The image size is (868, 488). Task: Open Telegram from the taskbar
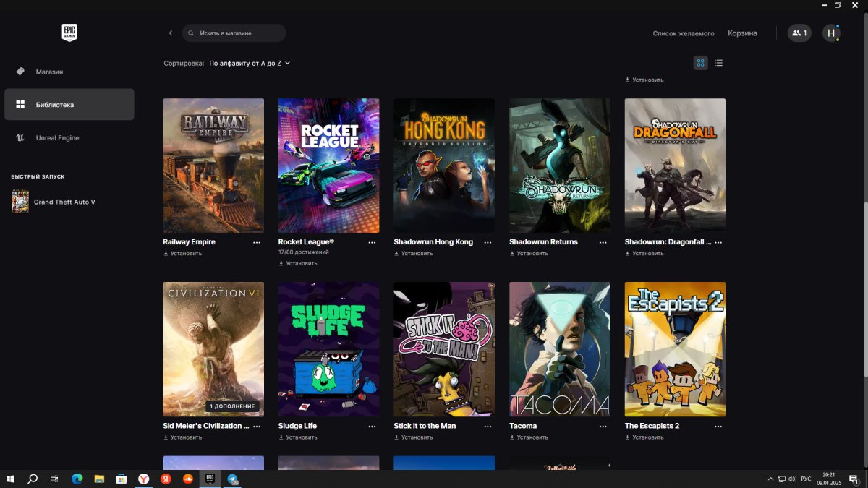coord(232,479)
